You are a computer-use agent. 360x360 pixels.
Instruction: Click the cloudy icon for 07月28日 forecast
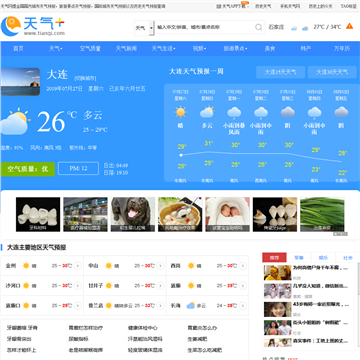207,112
